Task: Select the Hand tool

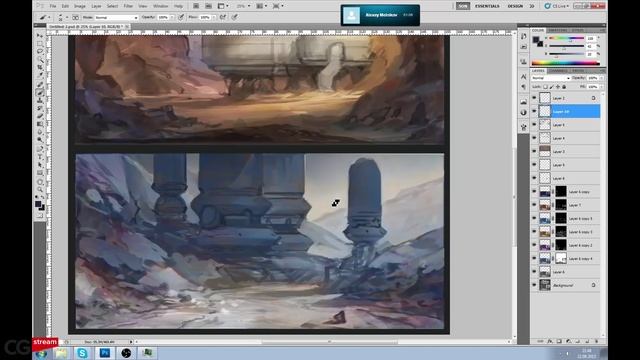Action: 40,182
